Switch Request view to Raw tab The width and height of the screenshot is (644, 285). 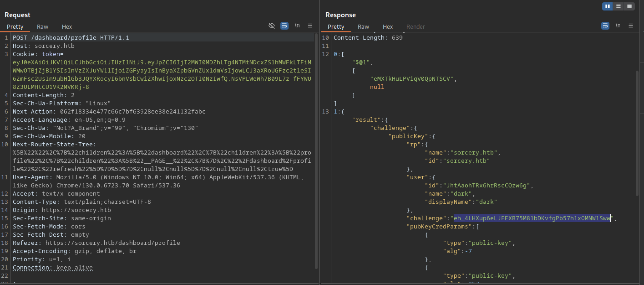click(x=42, y=27)
